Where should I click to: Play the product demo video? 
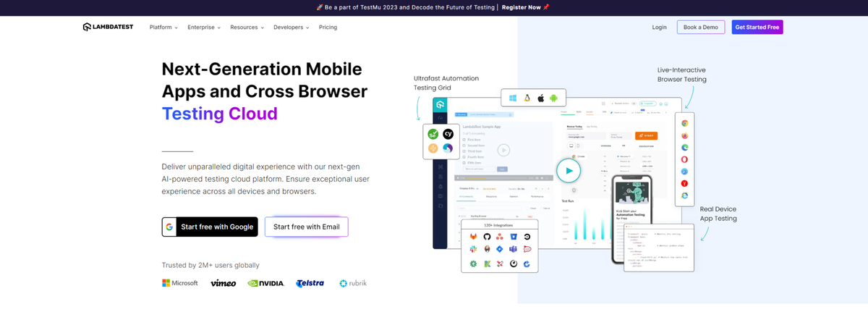(569, 171)
